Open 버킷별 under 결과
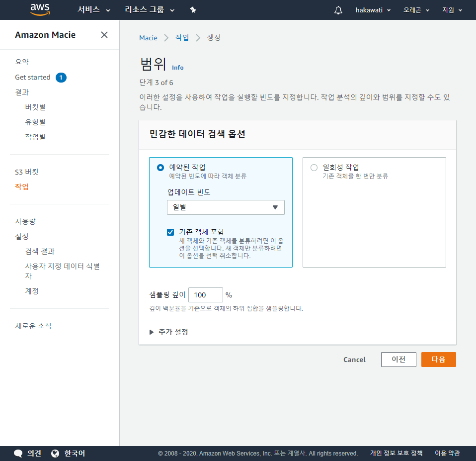 pyautogui.click(x=35, y=107)
